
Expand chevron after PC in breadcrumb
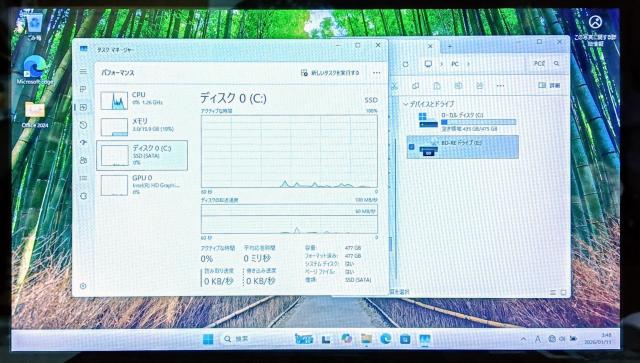pyautogui.click(x=468, y=64)
